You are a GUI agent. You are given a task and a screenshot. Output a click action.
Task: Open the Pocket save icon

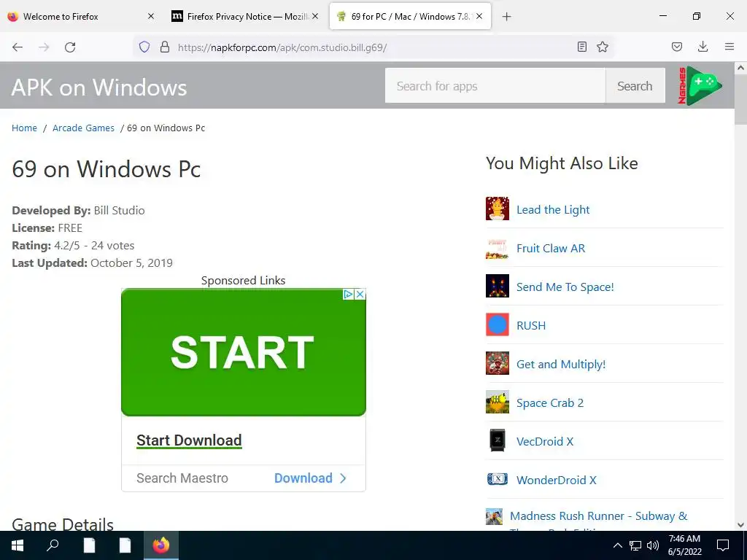click(677, 47)
